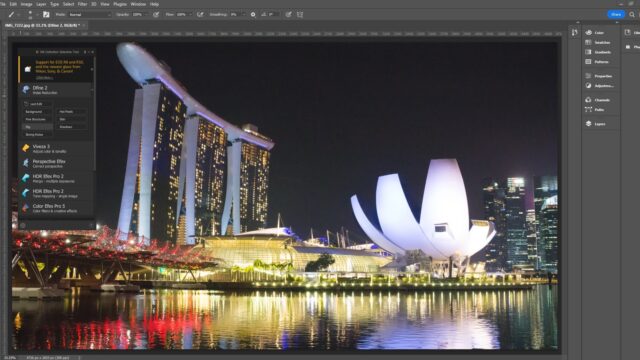Click the zoom percentage in status bar
The image size is (640, 360).
coord(10,358)
